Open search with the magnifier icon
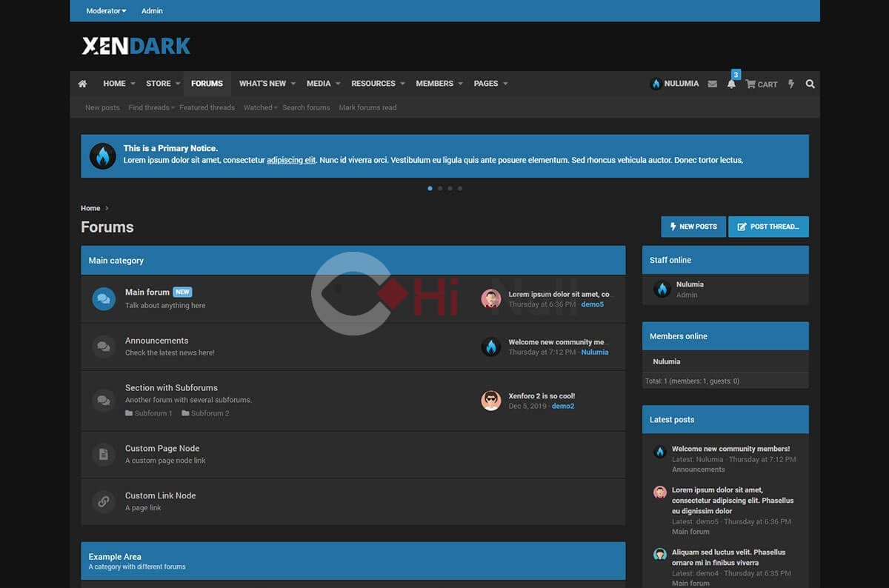 (810, 84)
